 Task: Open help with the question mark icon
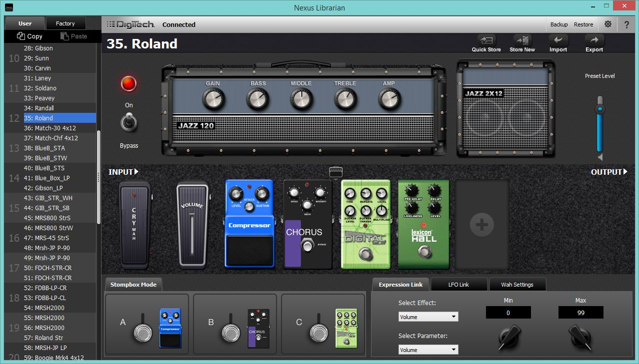click(x=626, y=24)
